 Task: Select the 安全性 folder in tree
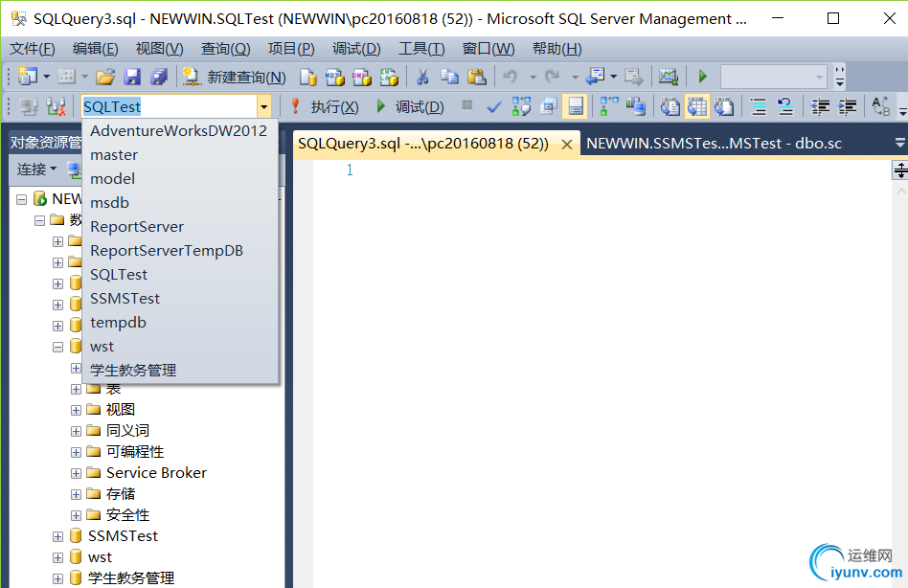click(x=127, y=515)
